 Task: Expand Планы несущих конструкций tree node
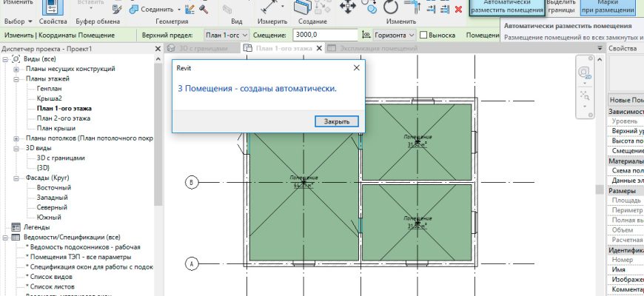[16, 69]
